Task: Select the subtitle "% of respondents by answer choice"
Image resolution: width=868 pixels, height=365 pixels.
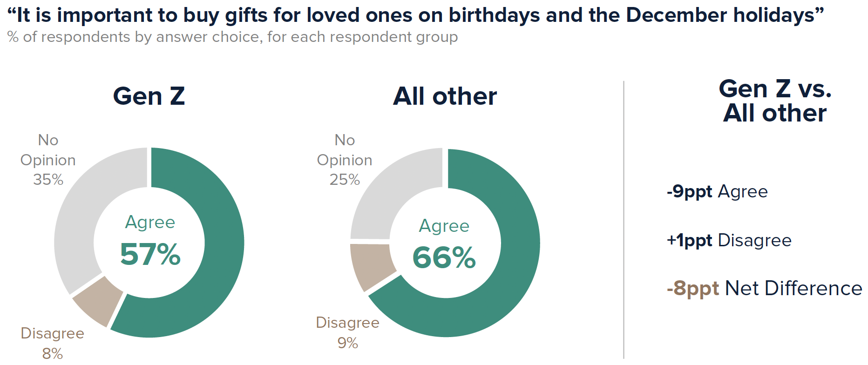Action: click(232, 37)
